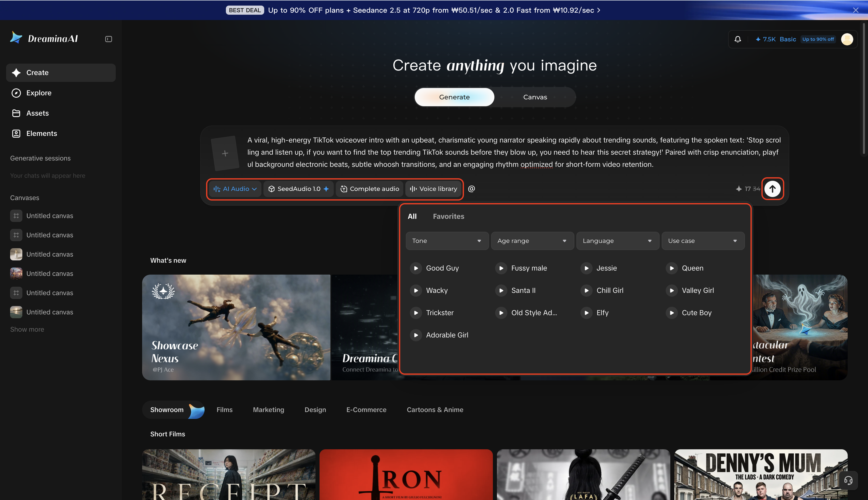Viewport: 868px width, 500px height.
Task: Open the Films showroom tab
Action: 224,410
